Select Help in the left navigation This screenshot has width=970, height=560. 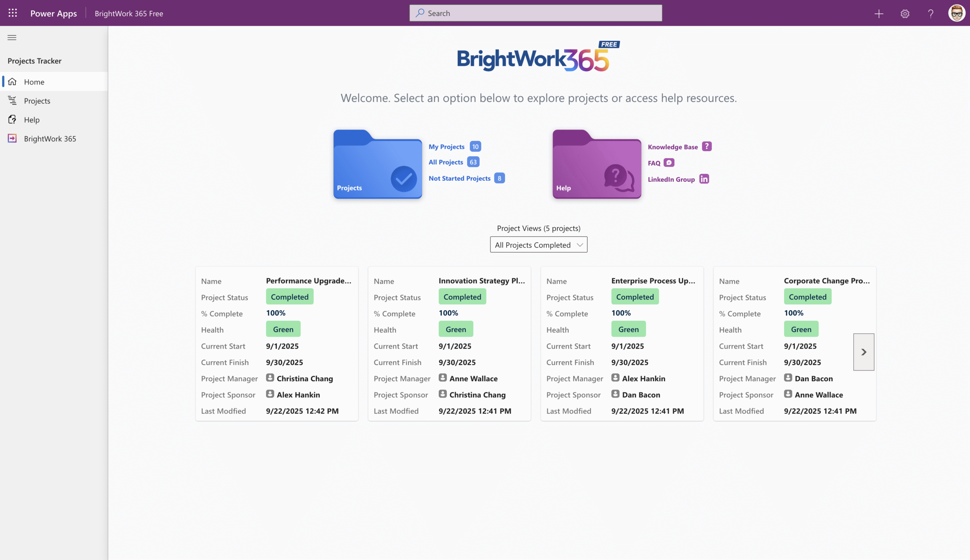pyautogui.click(x=31, y=120)
